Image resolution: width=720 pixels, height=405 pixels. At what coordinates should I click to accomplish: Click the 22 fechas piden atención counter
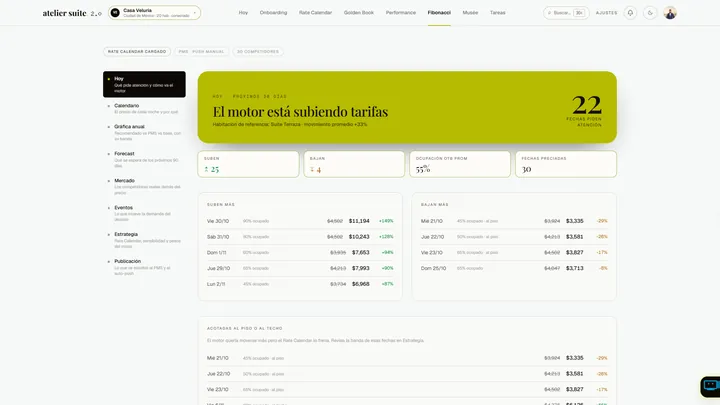coord(586,111)
